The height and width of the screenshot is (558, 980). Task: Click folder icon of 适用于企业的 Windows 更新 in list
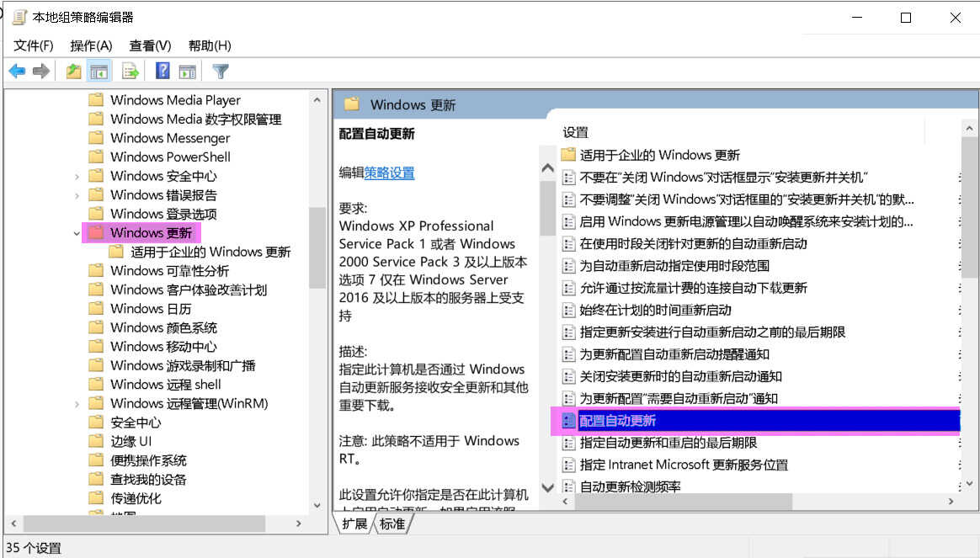[568, 154]
